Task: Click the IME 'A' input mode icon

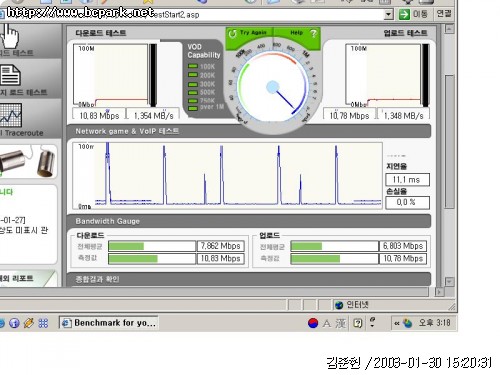Action: point(327,323)
